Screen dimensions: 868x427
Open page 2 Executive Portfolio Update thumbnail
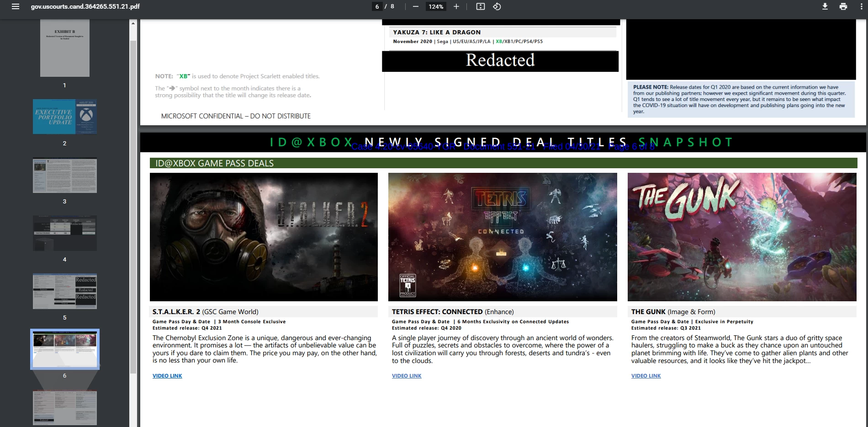pyautogui.click(x=64, y=117)
